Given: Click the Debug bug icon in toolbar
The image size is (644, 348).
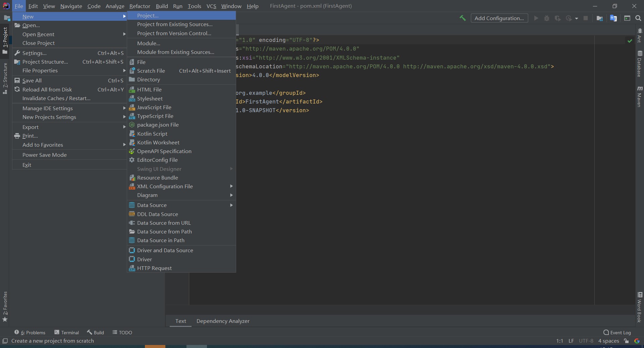Looking at the screenshot, I should pos(547,18).
